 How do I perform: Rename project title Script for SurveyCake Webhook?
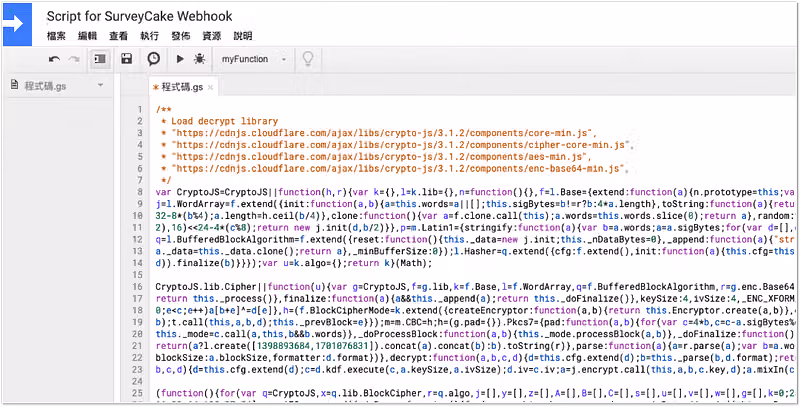click(139, 16)
